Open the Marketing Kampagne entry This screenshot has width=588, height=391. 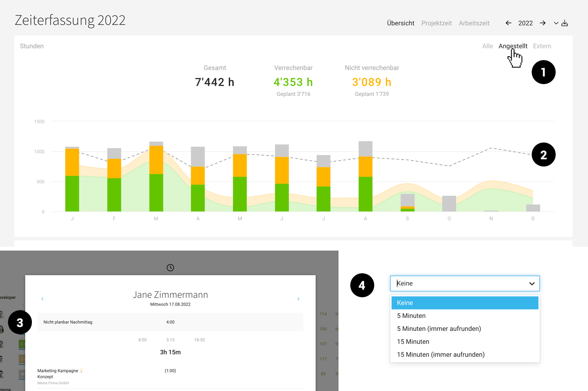58,371
